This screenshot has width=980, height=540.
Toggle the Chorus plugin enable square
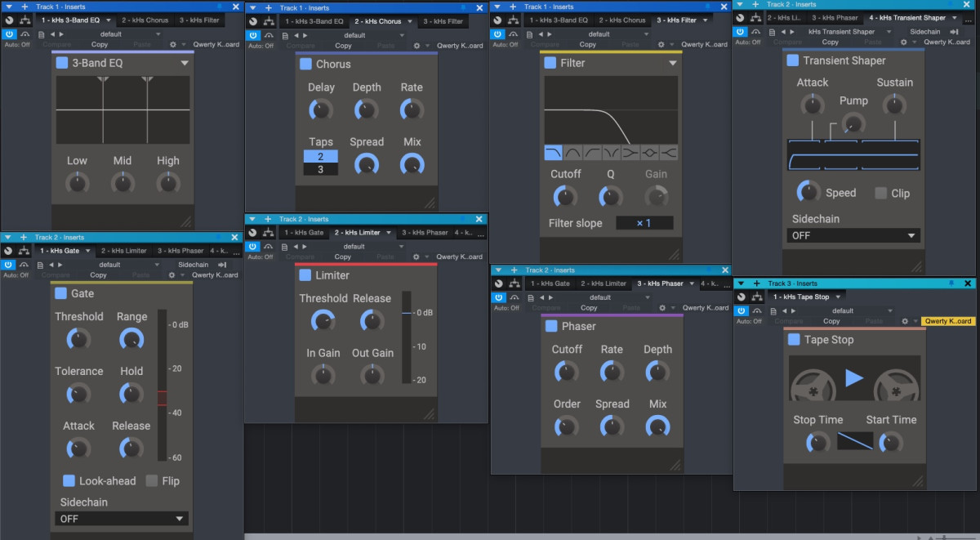(305, 64)
